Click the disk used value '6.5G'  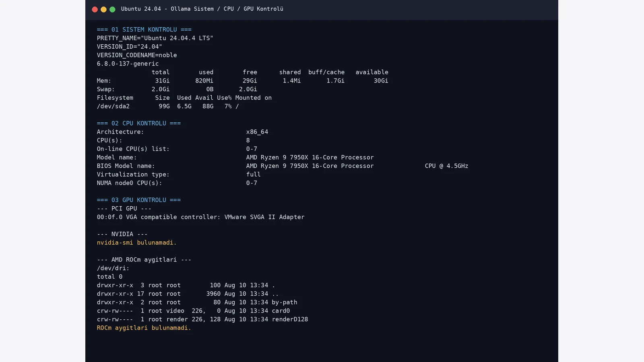click(x=184, y=106)
